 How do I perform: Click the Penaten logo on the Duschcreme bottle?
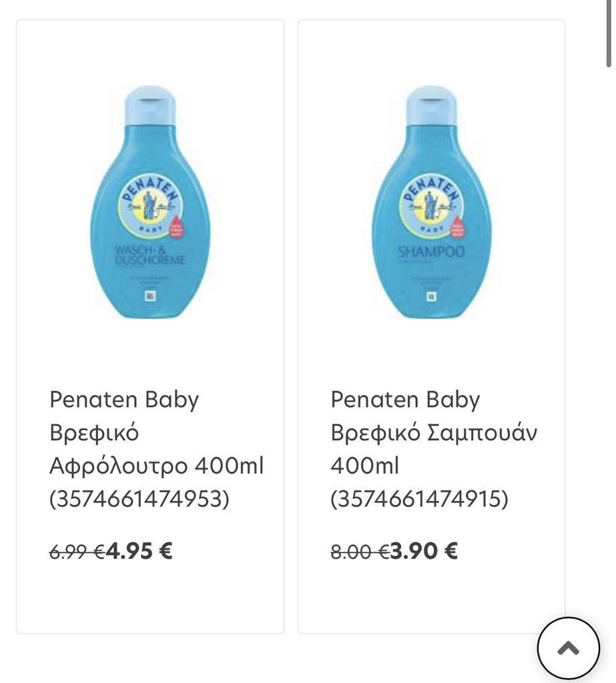[x=149, y=205]
